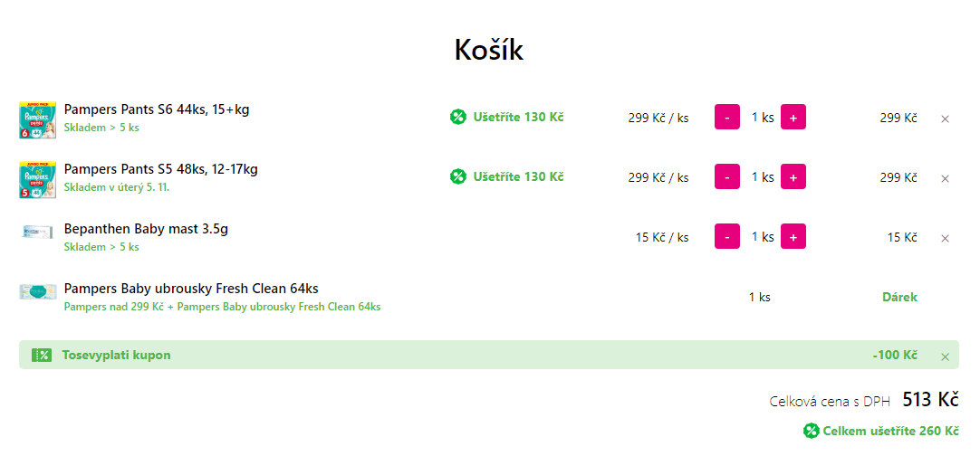Decrease quantity of Pampers Pants S6
This screenshot has width=980, height=456.
727,117
